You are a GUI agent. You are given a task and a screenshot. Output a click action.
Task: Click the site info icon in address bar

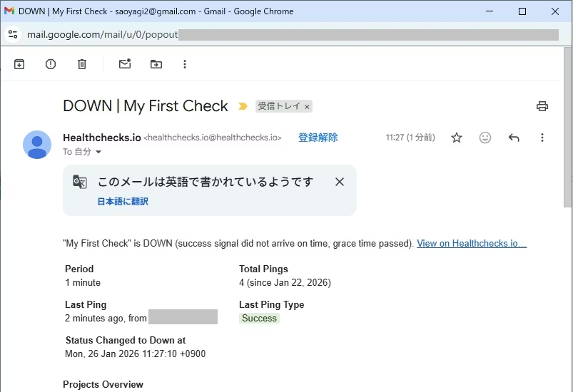13,34
